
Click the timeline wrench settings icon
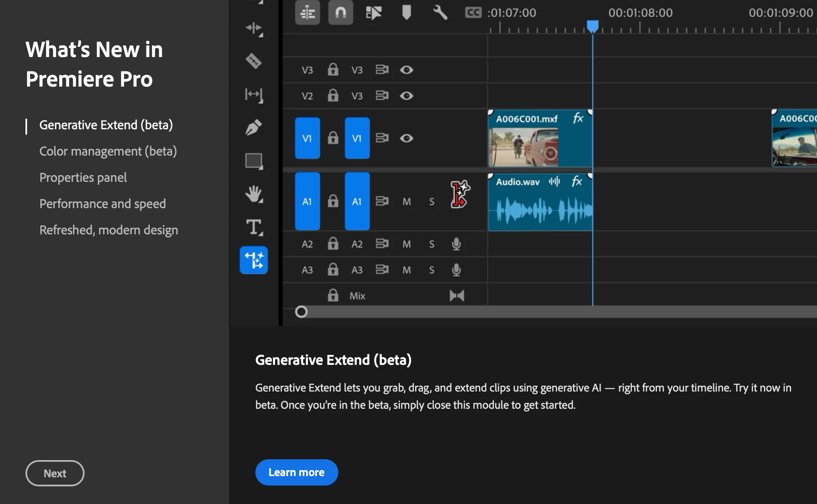[440, 13]
